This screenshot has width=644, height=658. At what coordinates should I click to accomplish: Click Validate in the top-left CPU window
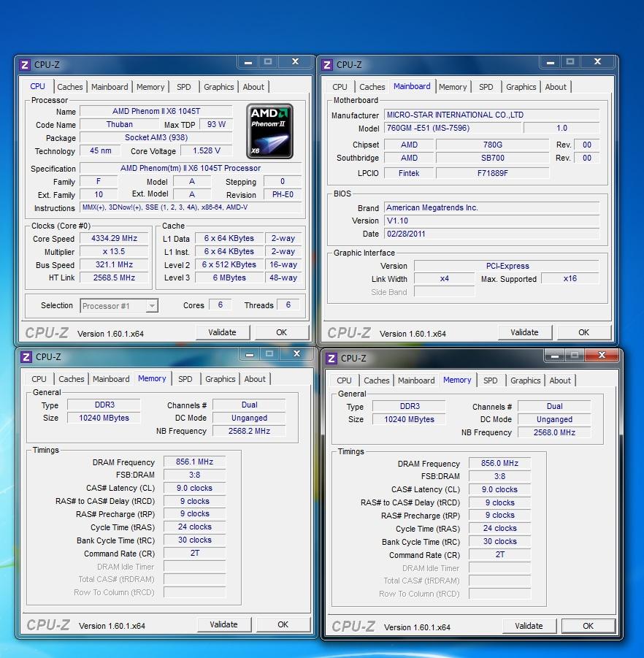tap(223, 332)
